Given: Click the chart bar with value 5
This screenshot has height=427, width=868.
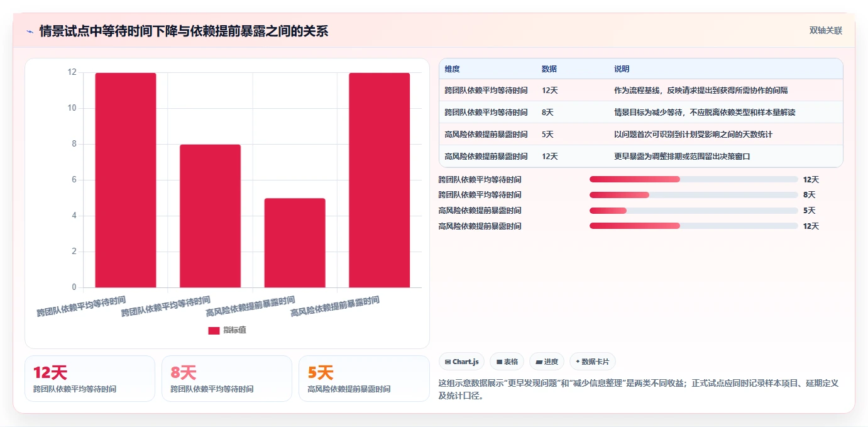Looking at the screenshot, I should (x=295, y=243).
